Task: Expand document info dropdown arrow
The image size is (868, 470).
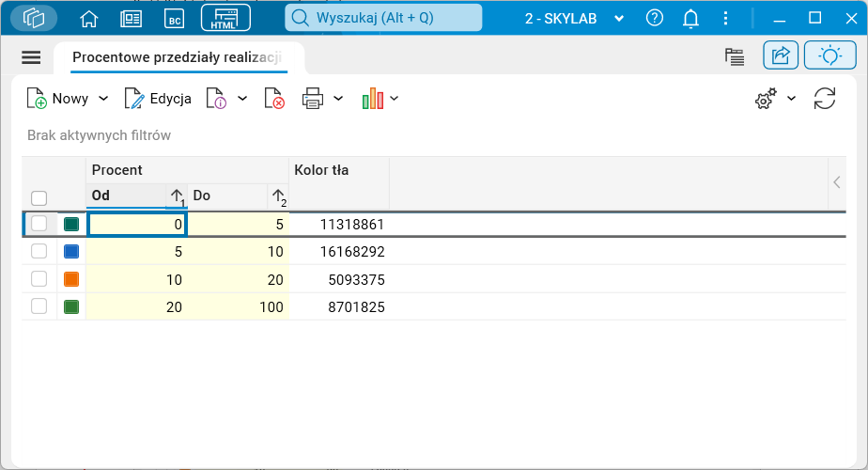Action: point(242,99)
